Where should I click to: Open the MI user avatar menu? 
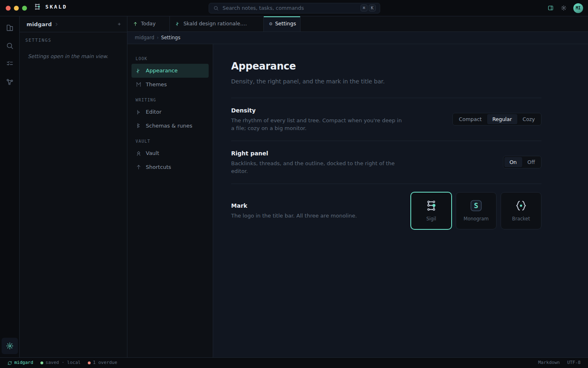tap(578, 8)
